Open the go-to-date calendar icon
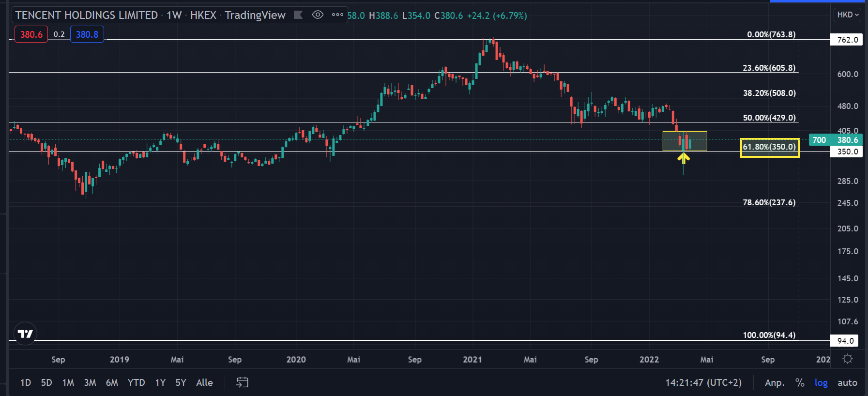 (242, 382)
